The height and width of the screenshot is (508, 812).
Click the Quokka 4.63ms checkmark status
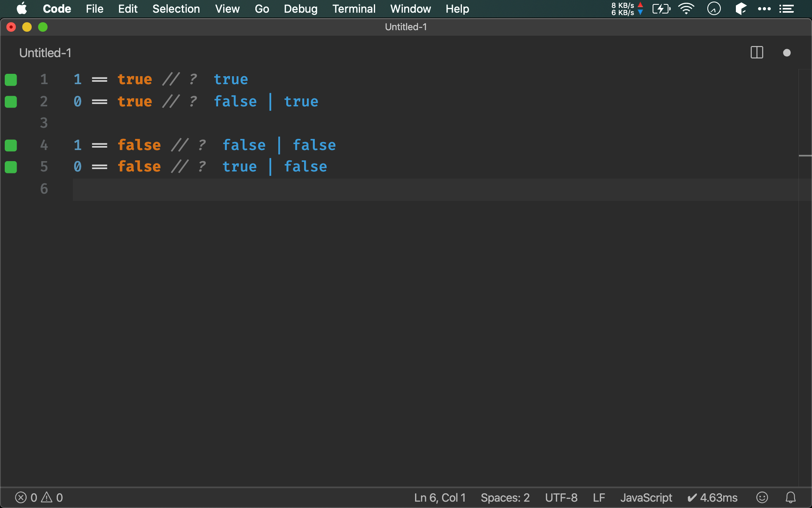pos(712,497)
